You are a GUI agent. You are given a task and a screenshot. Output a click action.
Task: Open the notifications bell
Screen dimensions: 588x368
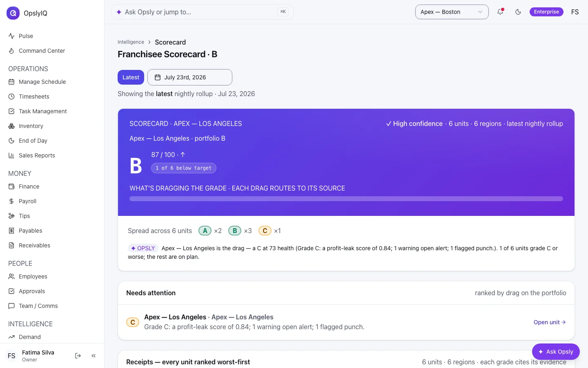pyautogui.click(x=500, y=12)
